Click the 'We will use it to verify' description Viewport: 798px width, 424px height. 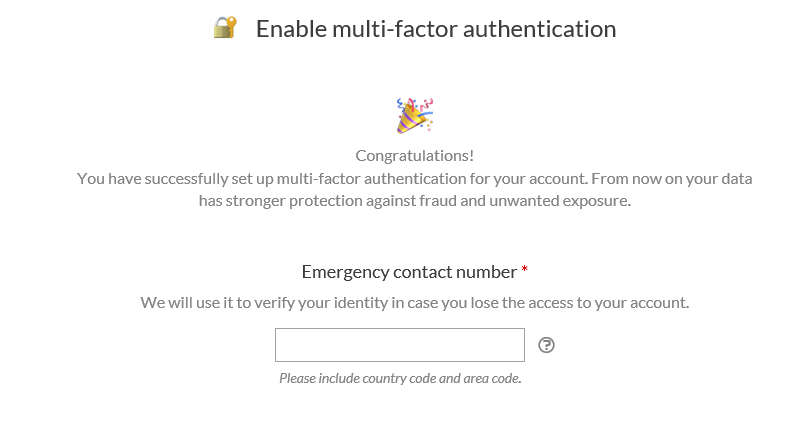pyautogui.click(x=415, y=303)
